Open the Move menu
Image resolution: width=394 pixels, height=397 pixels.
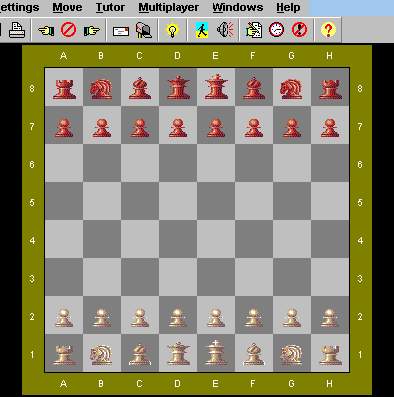click(67, 7)
